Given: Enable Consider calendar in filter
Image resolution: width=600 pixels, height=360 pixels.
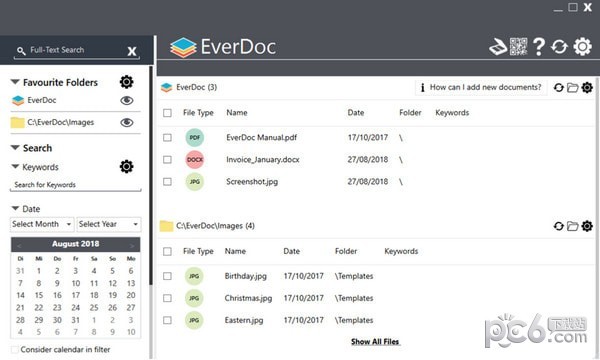Looking at the screenshot, I should tap(15, 349).
